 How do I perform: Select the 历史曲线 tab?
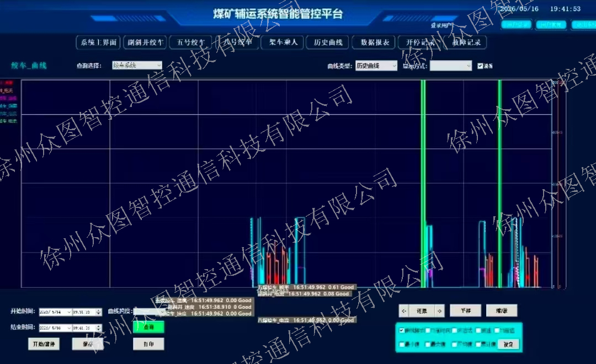tap(328, 42)
